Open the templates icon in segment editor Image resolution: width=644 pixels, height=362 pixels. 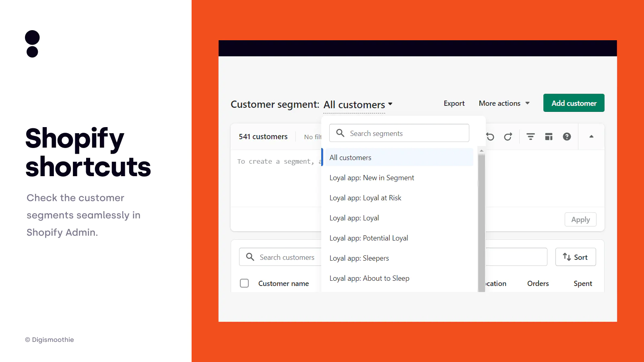[549, 137]
